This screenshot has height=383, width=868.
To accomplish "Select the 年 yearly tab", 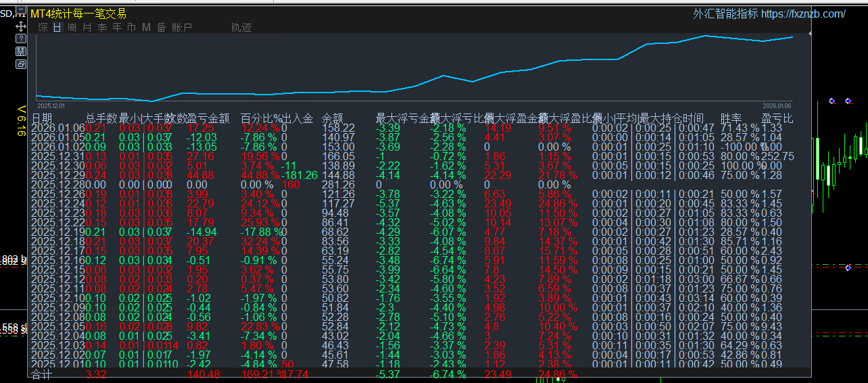I will point(117,28).
